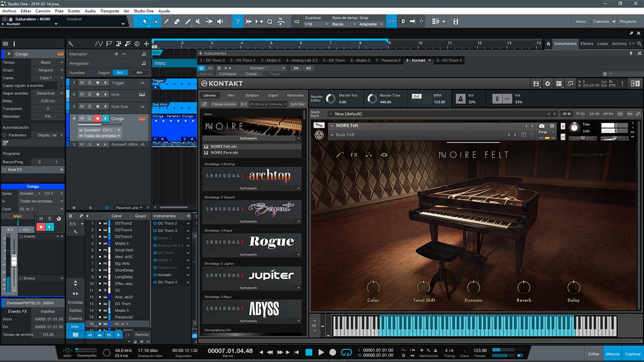Image resolution: width=644 pixels, height=362 pixels.
Task: Open the Archivo menu
Action: click(x=9, y=11)
